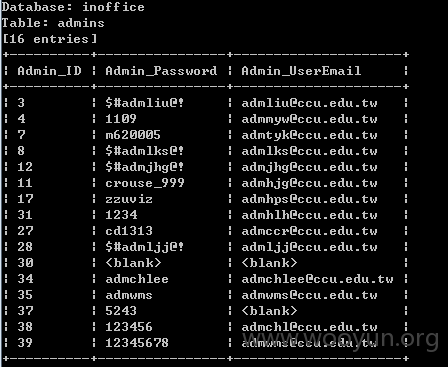The image size is (448, 367).
Task: Click the 'Database: inoffice' line
Action: (x=73, y=7)
